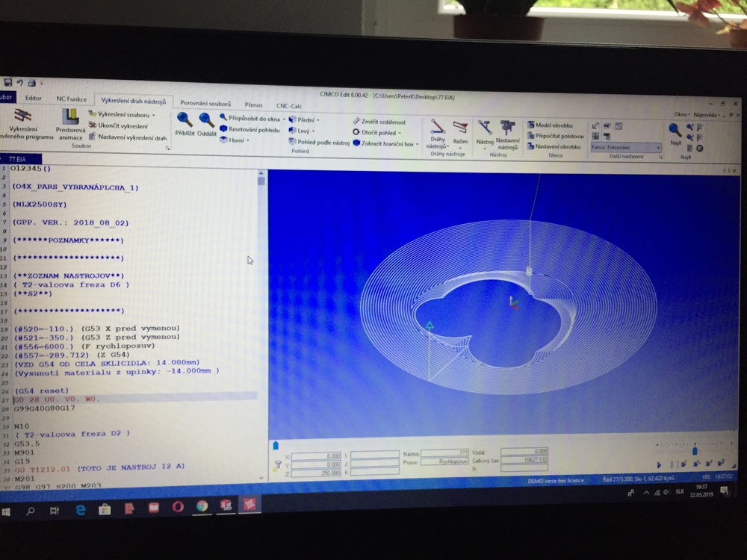
Task: Click the Dráhy nástrojů toolpath icon
Action: 438,128
